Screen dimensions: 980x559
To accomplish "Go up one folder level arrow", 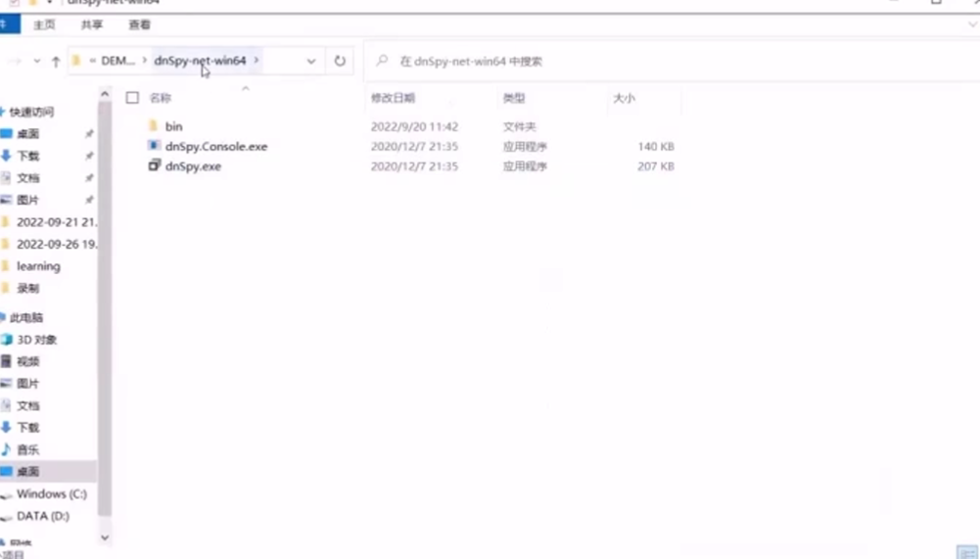I will [56, 62].
